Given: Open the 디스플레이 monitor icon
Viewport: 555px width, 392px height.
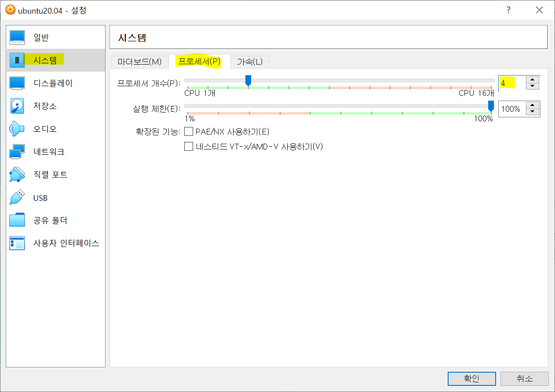Looking at the screenshot, I should (x=17, y=83).
